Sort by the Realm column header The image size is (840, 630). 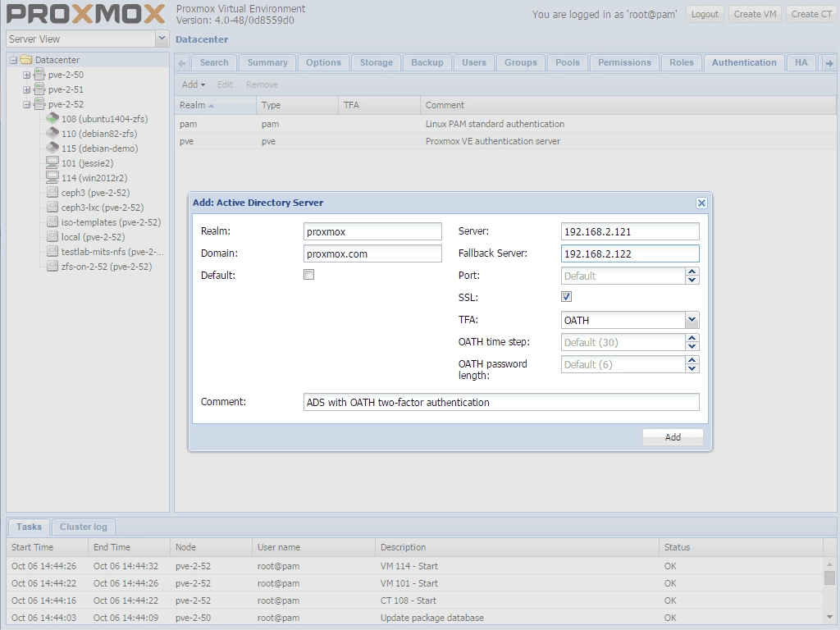[x=216, y=105]
